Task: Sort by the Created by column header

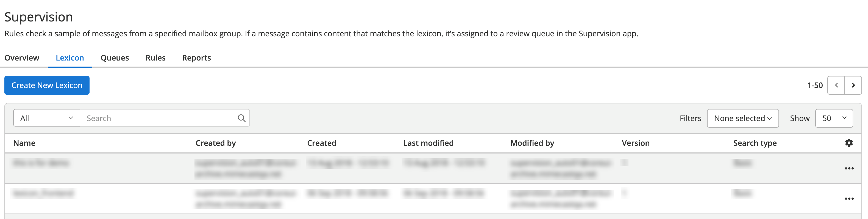Action: 216,143
